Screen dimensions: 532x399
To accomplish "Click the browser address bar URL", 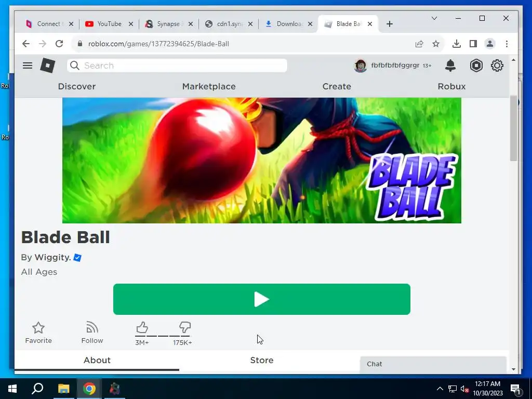I will [158, 44].
